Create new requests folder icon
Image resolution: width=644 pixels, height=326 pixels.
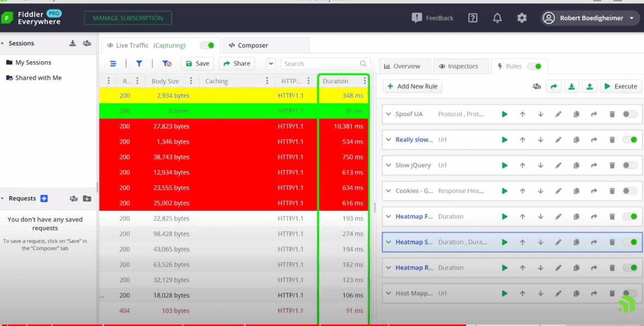(x=87, y=198)
